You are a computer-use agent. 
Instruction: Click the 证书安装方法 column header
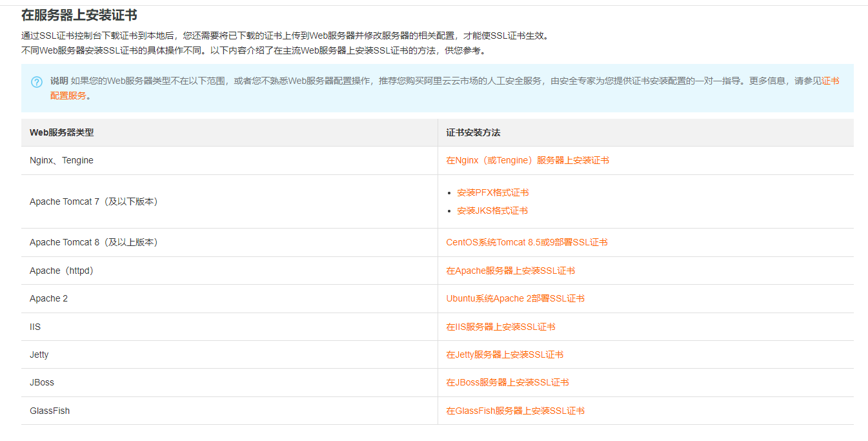[x=473, y=132]
